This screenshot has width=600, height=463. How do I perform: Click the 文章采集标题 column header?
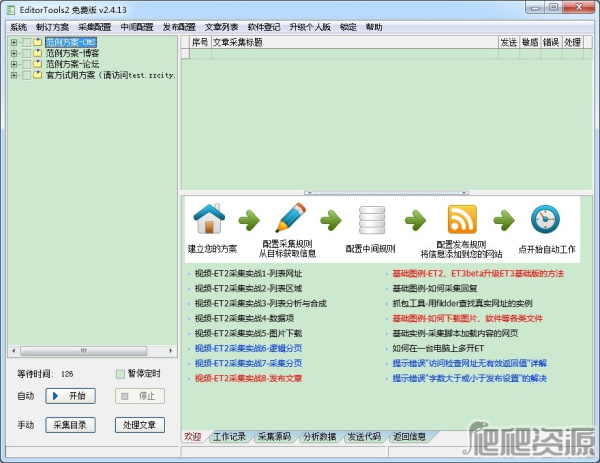pos(355,42)
